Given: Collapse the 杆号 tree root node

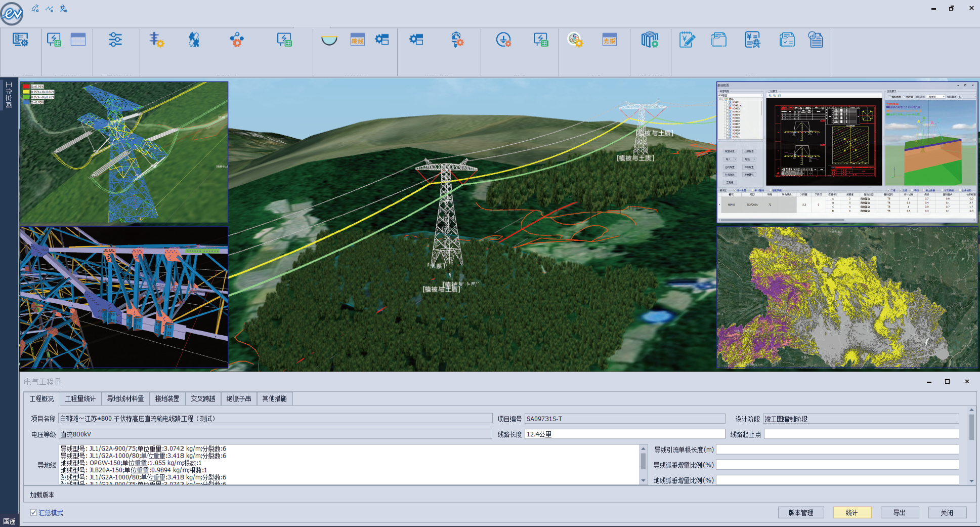Looking at the screenshot, I should pos(721,99).
